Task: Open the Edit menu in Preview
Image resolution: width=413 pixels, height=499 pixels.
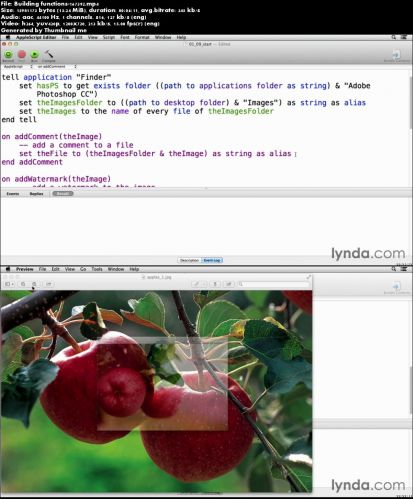Action: [55, 269]
